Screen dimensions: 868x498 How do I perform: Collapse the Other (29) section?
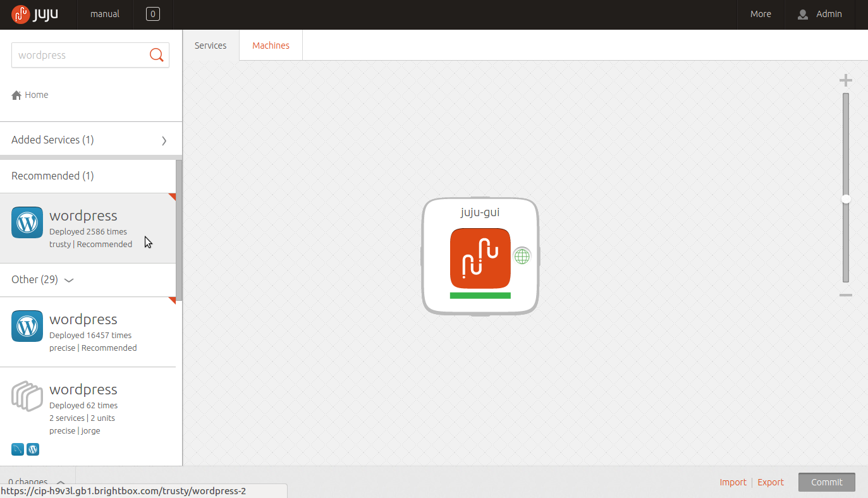click(70, 280)
